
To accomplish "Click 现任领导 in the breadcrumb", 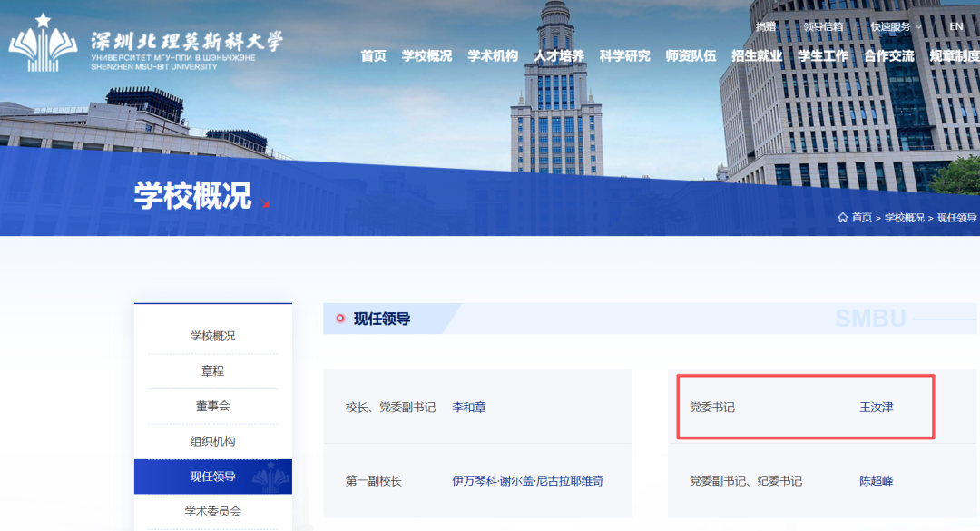I will click(x=957, y=218).
